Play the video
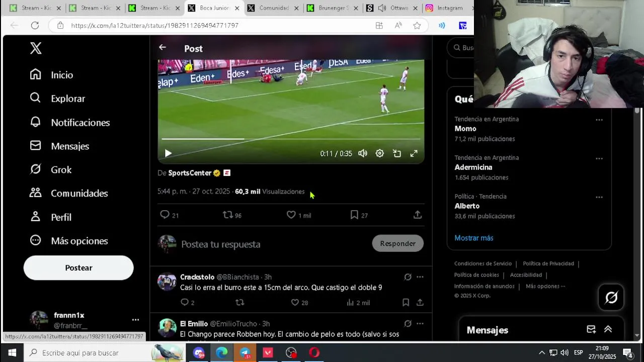The width and height of the screenshot is (644, 362). pyautogui.click(x=168, y=153)
